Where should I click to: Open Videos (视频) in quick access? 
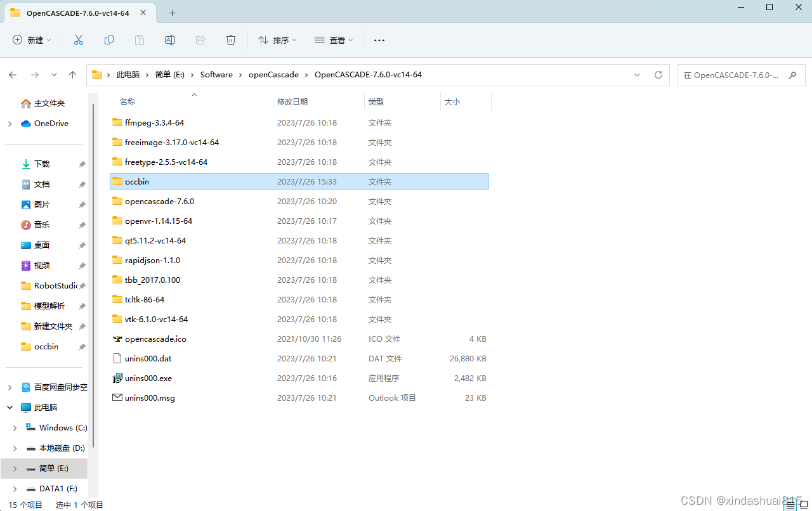[x=41, y=265]
